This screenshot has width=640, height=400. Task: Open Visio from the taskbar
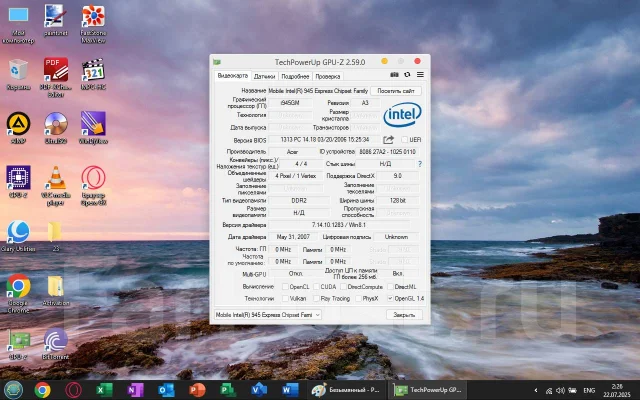[259, 390]
